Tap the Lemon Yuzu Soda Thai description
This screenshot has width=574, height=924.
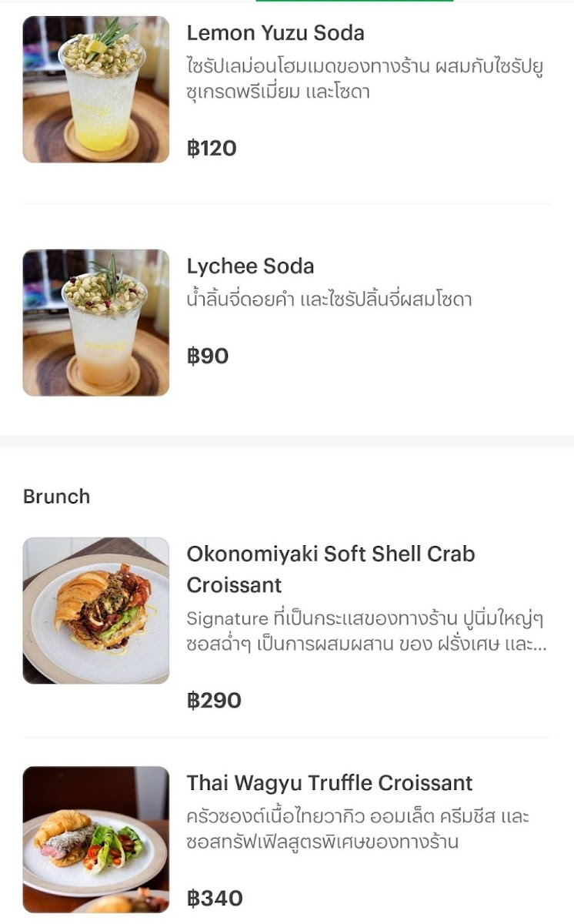tap(365, 79)
